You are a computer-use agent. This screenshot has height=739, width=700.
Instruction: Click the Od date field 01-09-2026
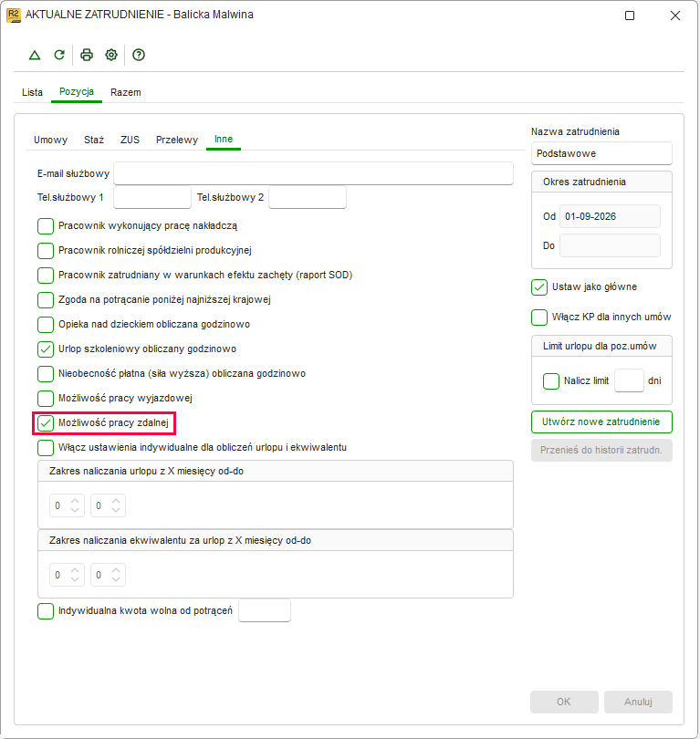pyautogui.click(x=610, y=217)
